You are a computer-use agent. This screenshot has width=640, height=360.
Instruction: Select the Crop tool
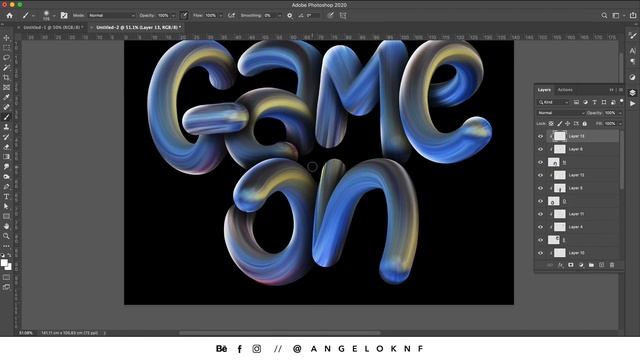click(x=6, y=78)
